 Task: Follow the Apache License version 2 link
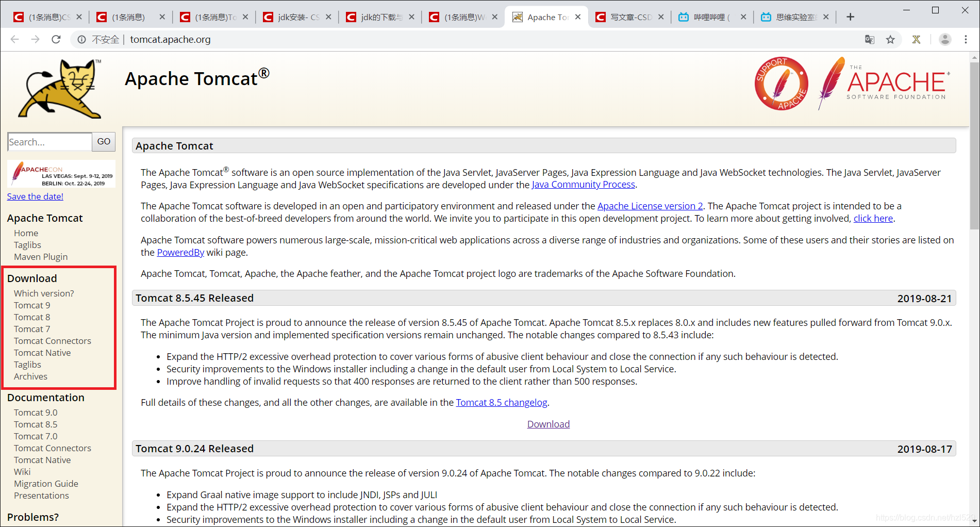click(x=650, y=206)
